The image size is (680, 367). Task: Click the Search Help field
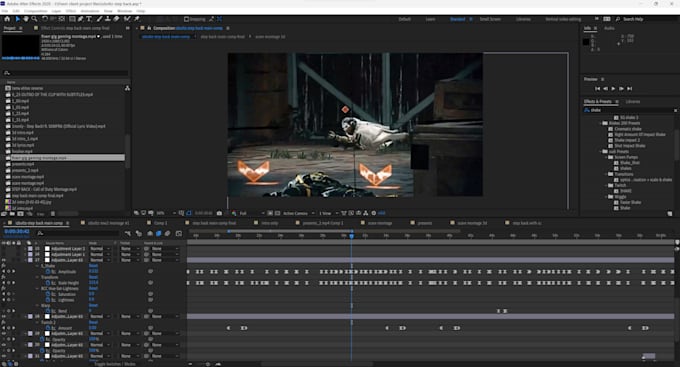[646, 19]
